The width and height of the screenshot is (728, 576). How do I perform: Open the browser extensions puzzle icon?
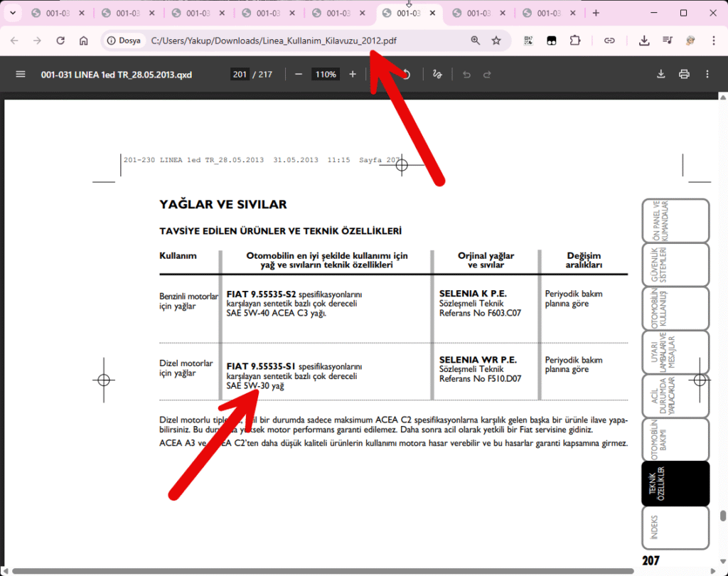point(575,41)
